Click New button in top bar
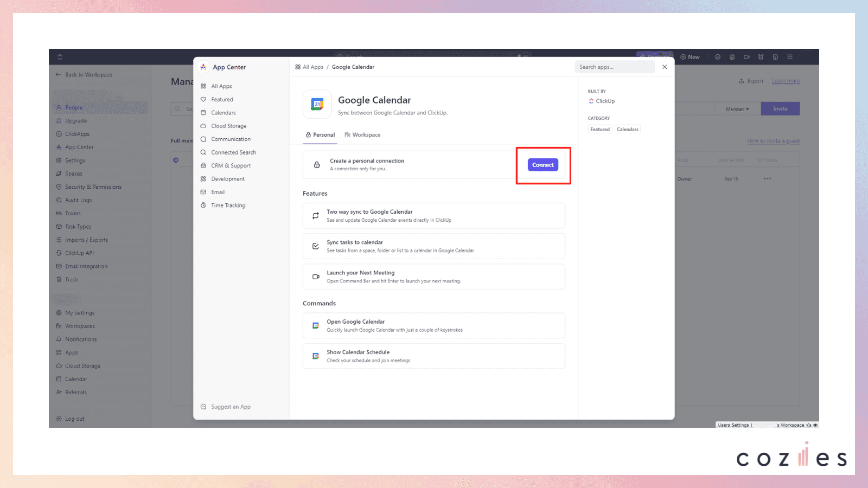 coord(690,57)
